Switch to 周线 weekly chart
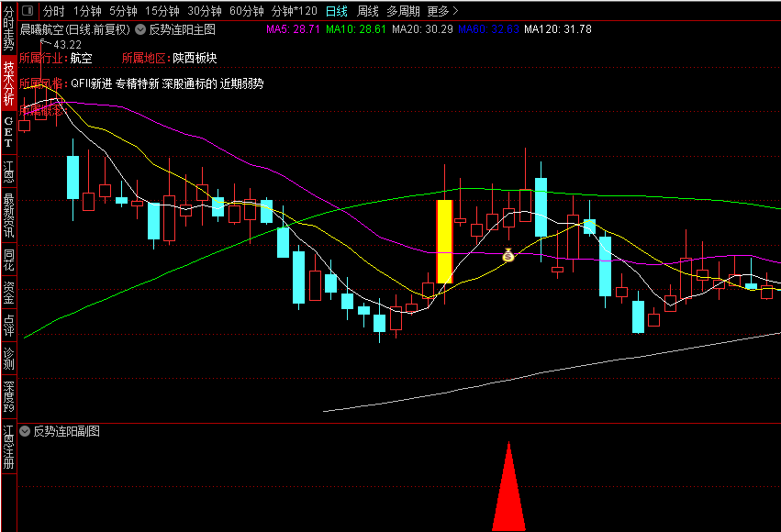The height and width of the screenshot is (532, 781). click(368, 10)
